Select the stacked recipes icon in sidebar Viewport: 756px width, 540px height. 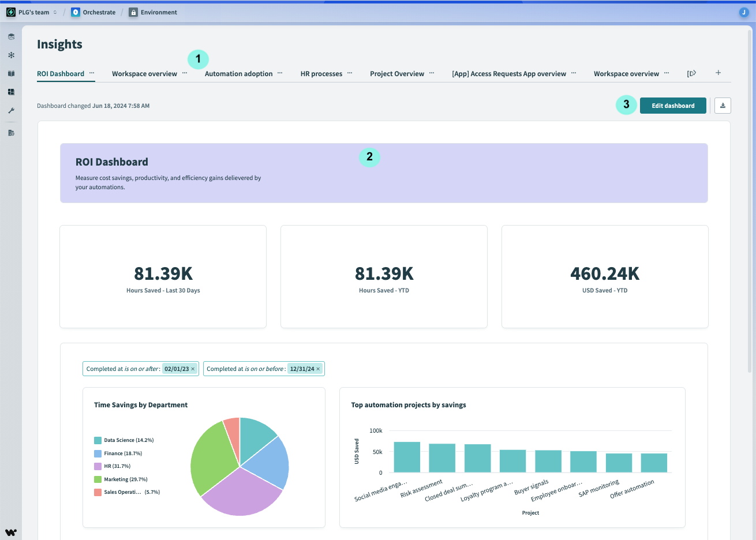click(11, 36)
